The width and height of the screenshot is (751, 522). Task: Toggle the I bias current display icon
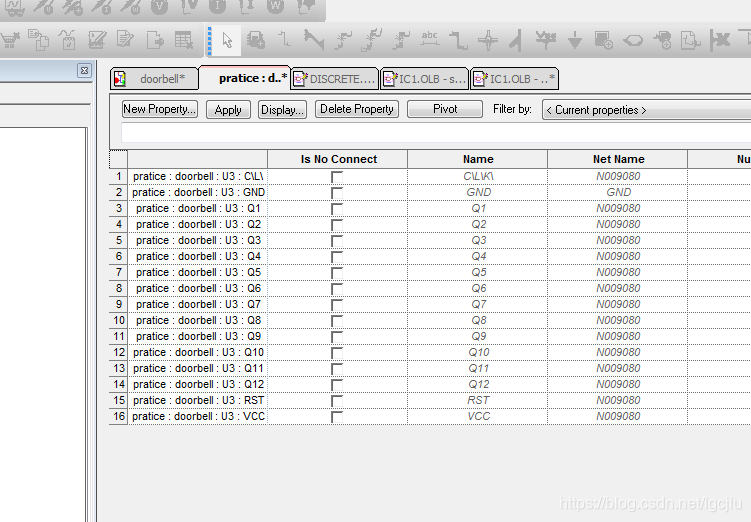click(217, 6)
